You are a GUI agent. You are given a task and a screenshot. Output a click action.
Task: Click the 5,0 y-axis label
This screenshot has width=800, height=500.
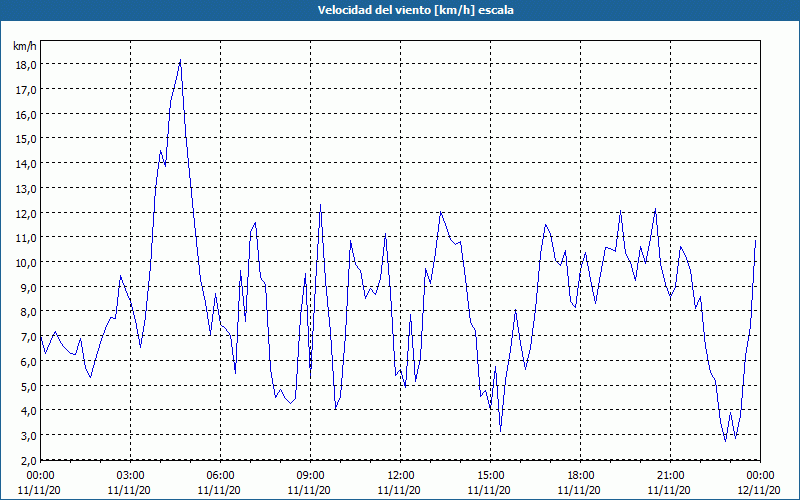(x=28, y=386)
